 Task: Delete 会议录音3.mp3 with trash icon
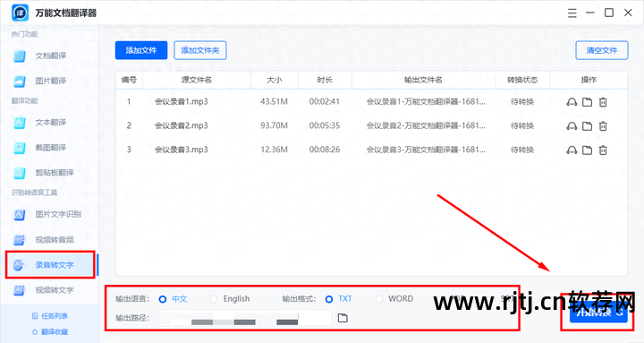pos(603,150)
